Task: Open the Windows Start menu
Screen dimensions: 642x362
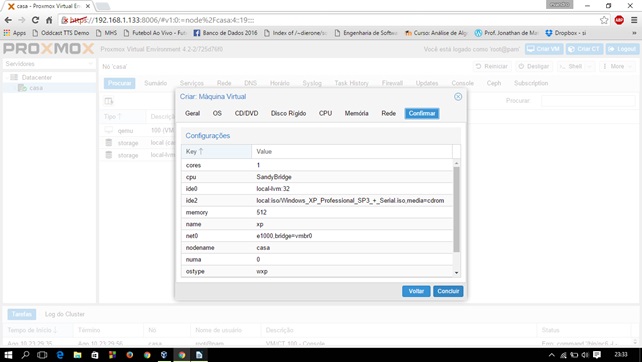Action: point(8,355)
